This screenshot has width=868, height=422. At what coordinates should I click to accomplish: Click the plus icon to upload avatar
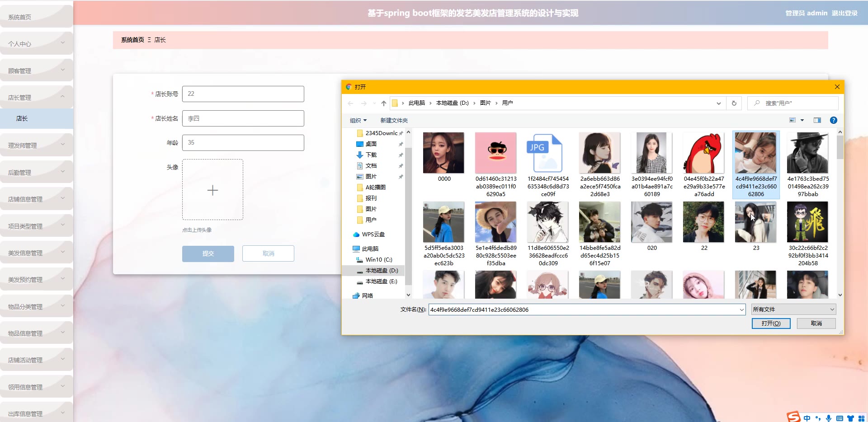click(x=212, y=190)
